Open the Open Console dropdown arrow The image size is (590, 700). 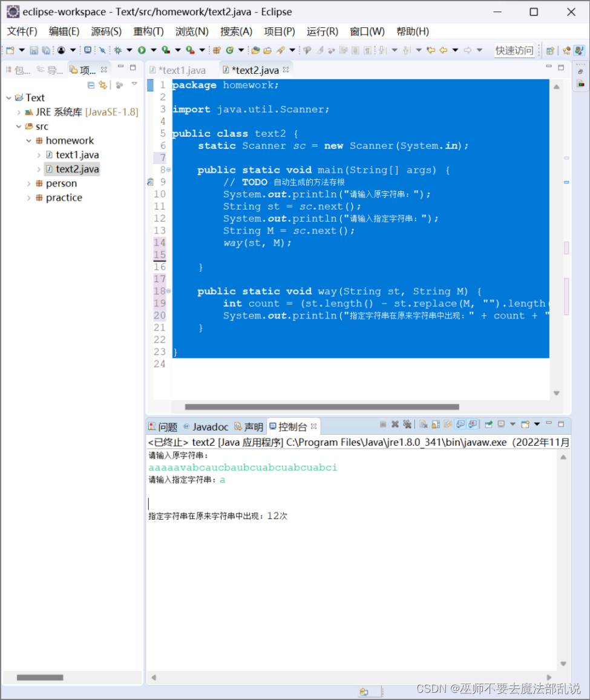click(537, 424)
